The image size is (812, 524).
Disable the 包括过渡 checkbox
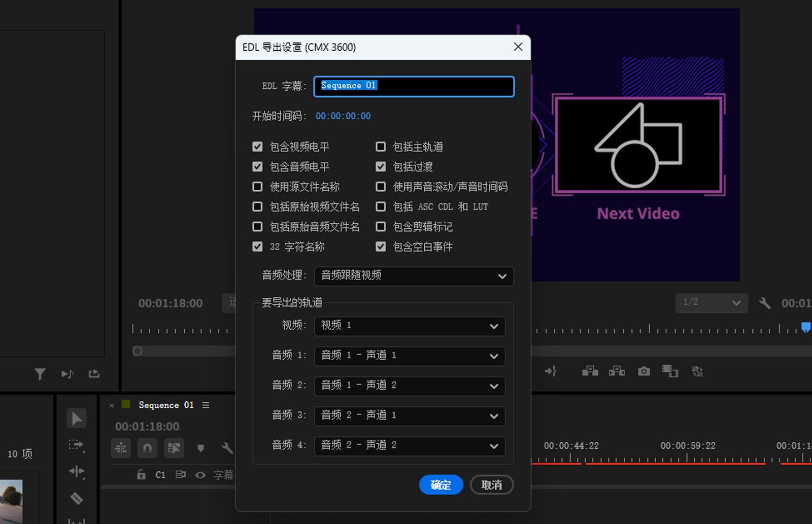click(x=381, y=166)
